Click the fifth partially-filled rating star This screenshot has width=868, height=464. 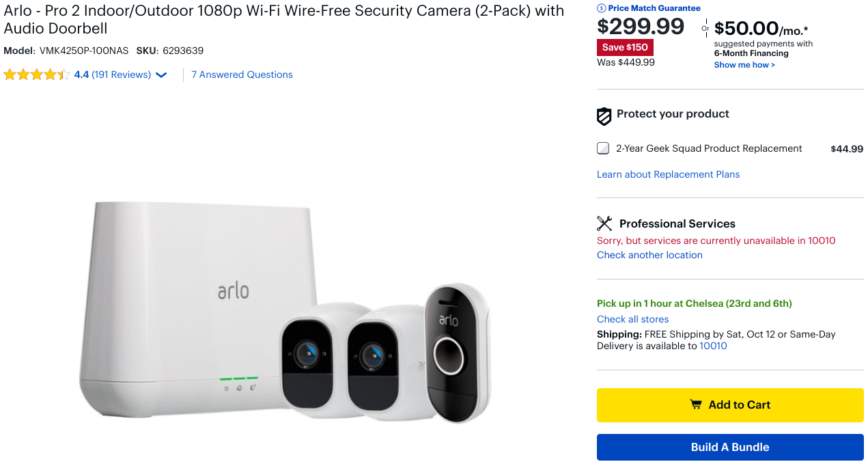pyautogui.click(x=62, y=74)
